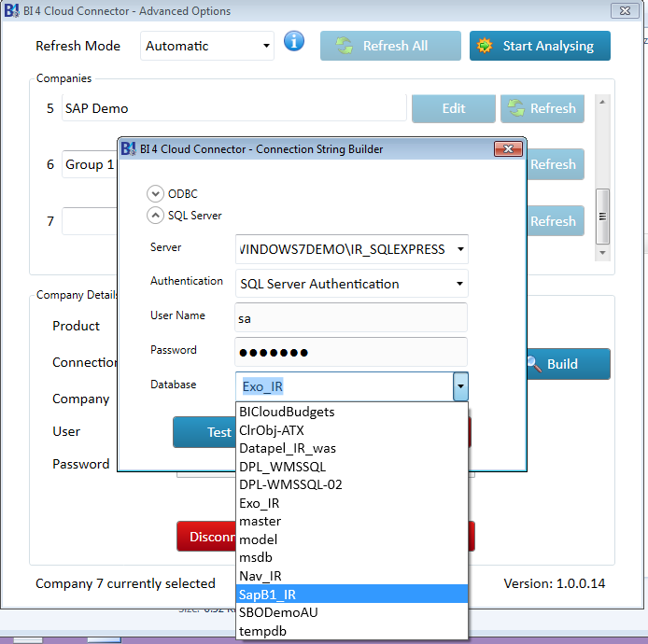Click the User Name field containing sa
This screenshot has width=648, height=644.
point(351,317)
